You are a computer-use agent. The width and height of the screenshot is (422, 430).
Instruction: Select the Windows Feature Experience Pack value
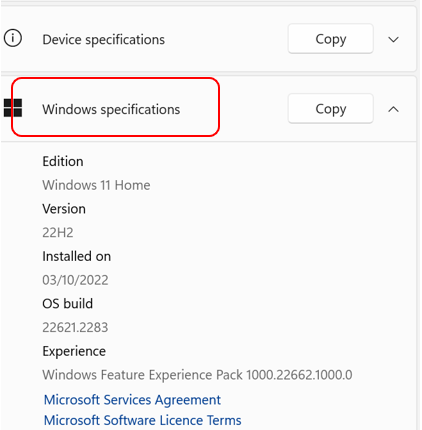(197, 375)
